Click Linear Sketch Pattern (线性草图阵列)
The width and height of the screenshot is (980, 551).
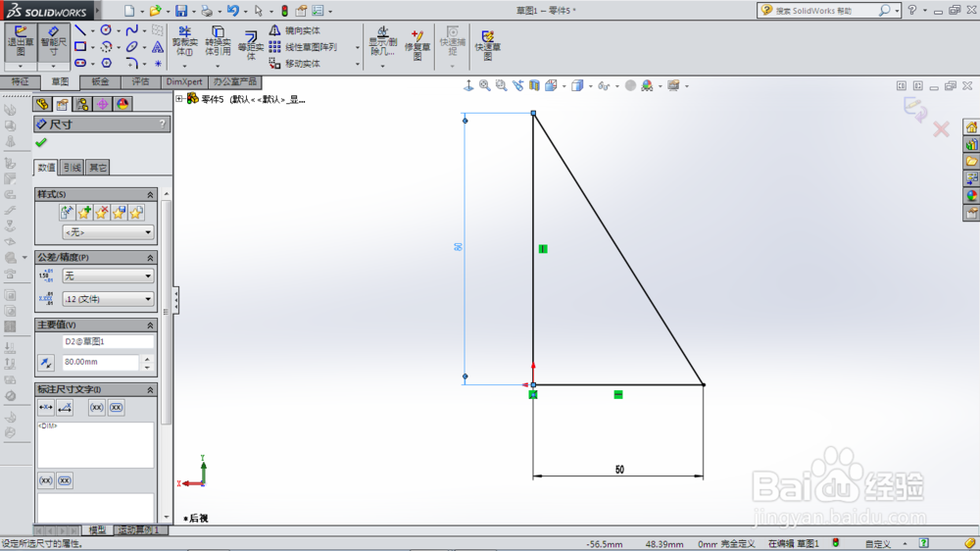(x=304, y=47)
